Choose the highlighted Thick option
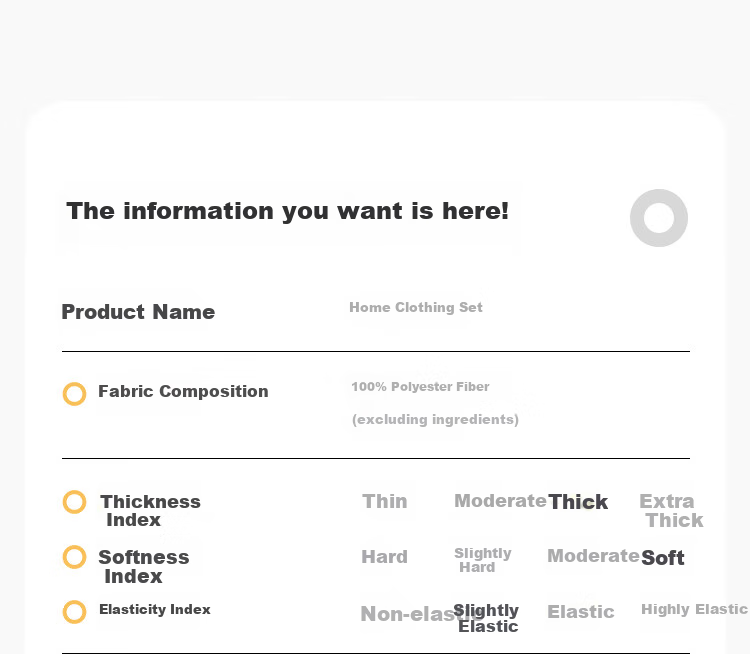 tap(578, 502)
